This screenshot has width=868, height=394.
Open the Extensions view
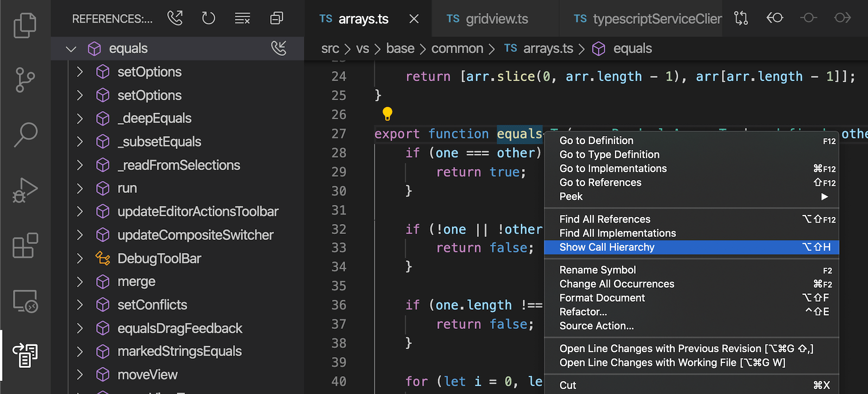[25, 246]
